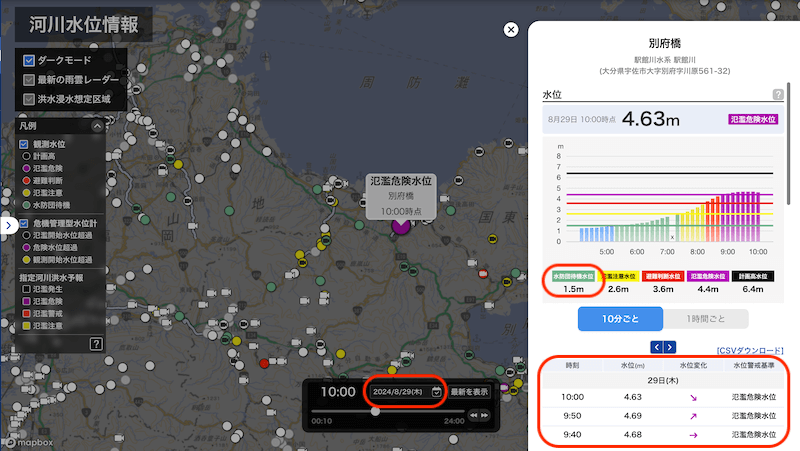Switch to the 1時間ごと tab
Viewport: 800px width, 451px height.
pyautogui.click(x=706, y=319)
